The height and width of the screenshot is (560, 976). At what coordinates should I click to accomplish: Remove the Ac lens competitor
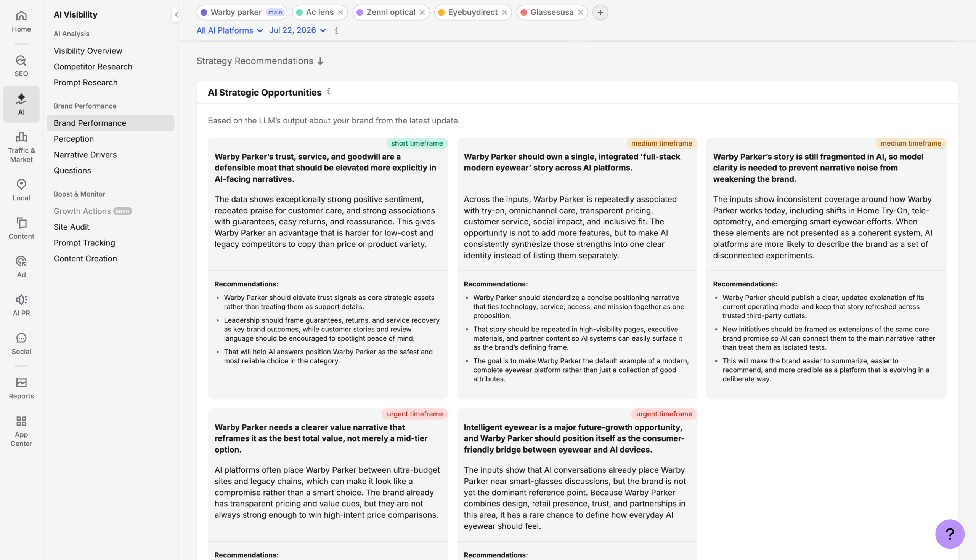(340, 12)
